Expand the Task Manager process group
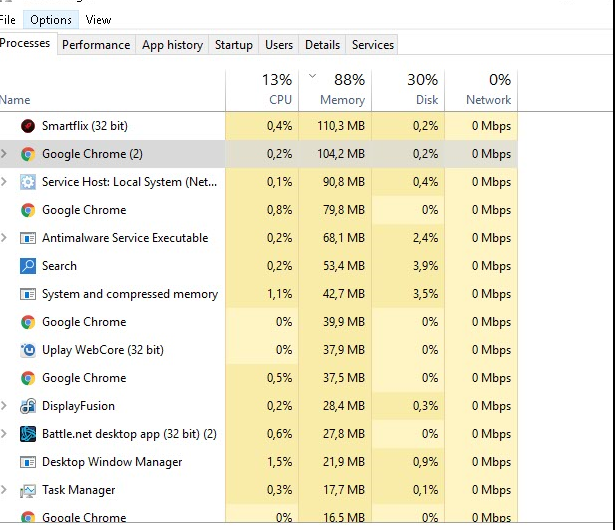This screenshot has width=615, height=530. coord(4,490)
